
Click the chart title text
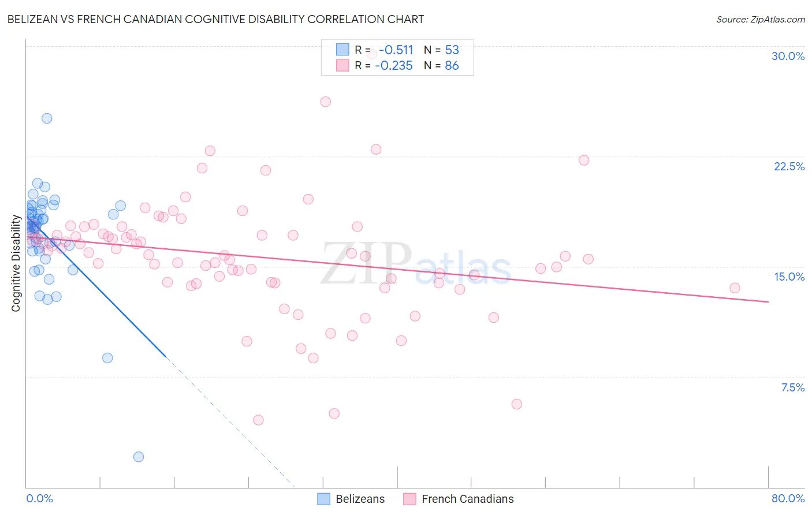[215, 19]
